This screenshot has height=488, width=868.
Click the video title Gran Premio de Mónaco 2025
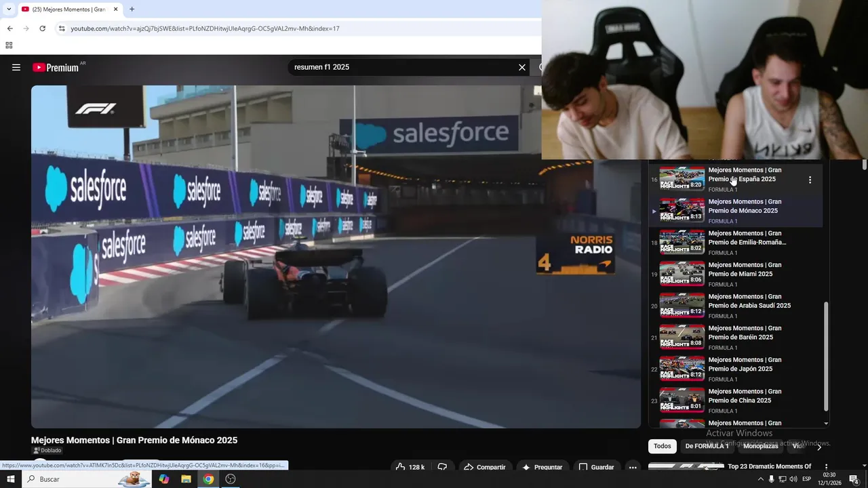[134, 440]
